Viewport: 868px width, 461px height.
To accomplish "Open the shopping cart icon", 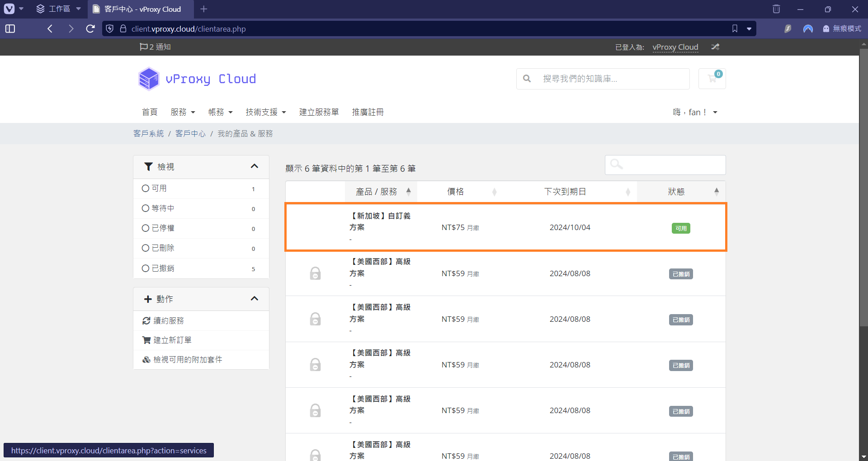I will pos(712,79).
